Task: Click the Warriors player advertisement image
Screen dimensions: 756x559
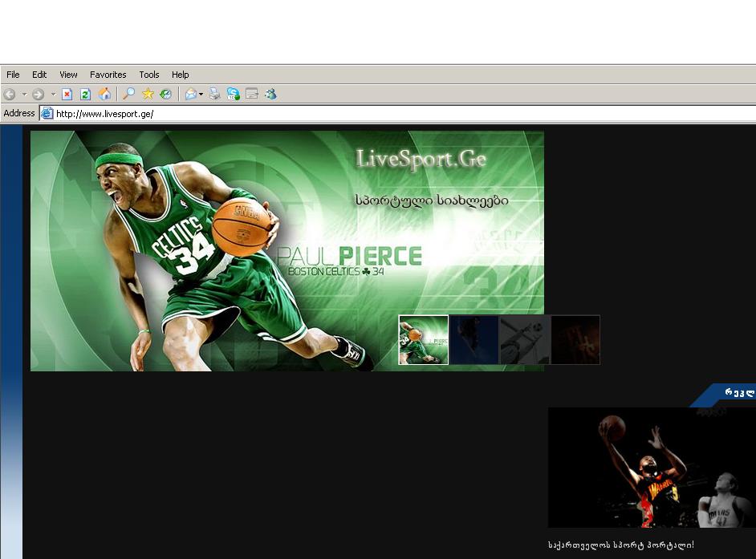Action: click(x=652, y=468)
